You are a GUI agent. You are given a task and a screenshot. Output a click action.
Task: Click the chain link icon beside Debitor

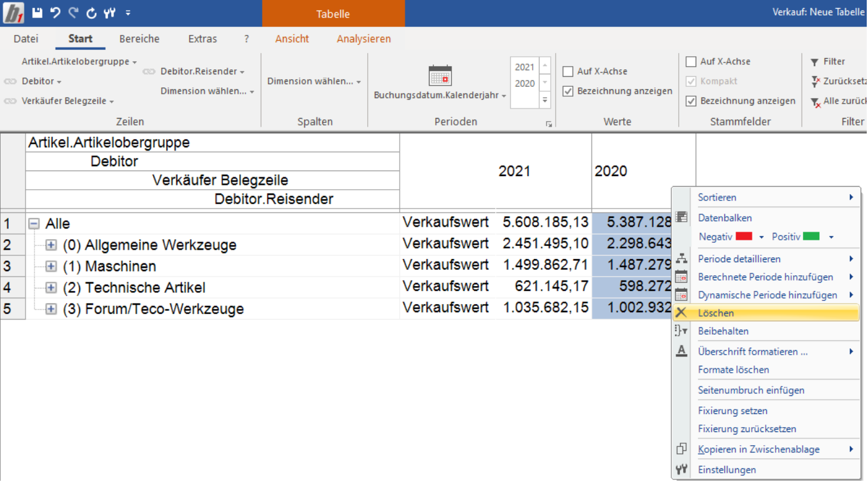click(x=11, y=82)
